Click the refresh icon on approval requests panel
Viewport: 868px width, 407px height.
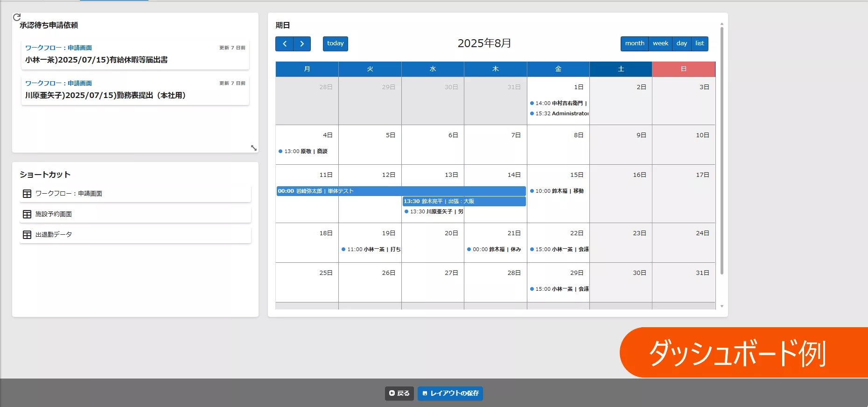(x=17, y=17)
